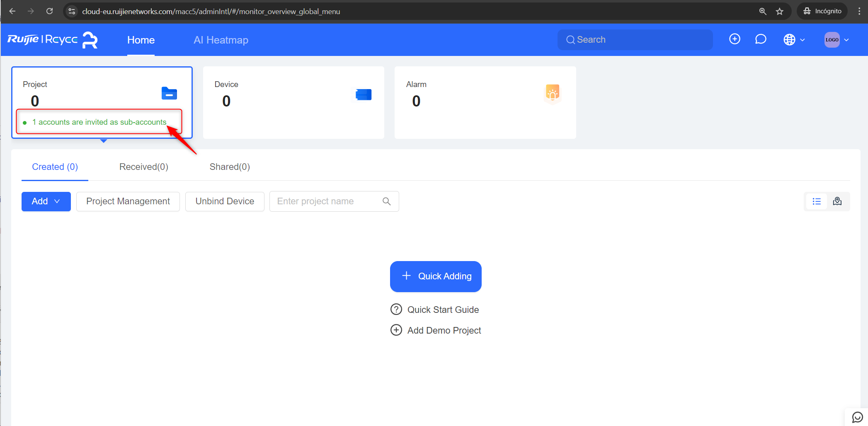Switch to Shared(0) tab
The width and height of the screenshot is (868, 426).
(230, 167)
